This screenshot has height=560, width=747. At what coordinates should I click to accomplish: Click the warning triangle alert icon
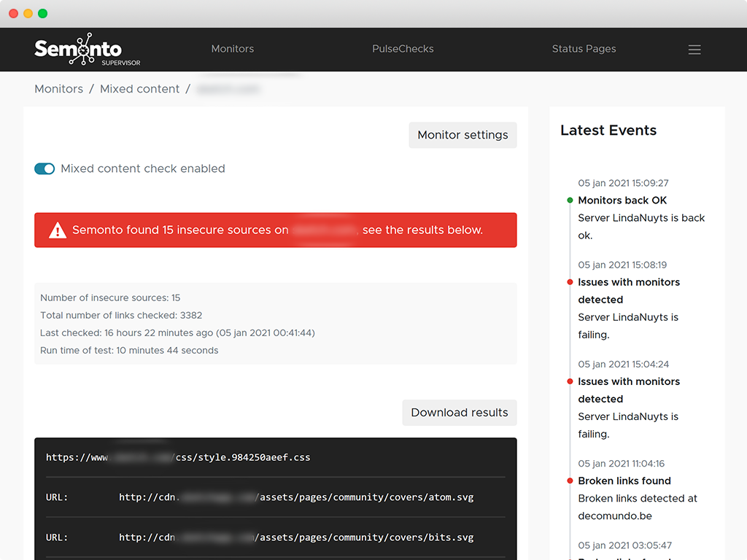(58, 230)
